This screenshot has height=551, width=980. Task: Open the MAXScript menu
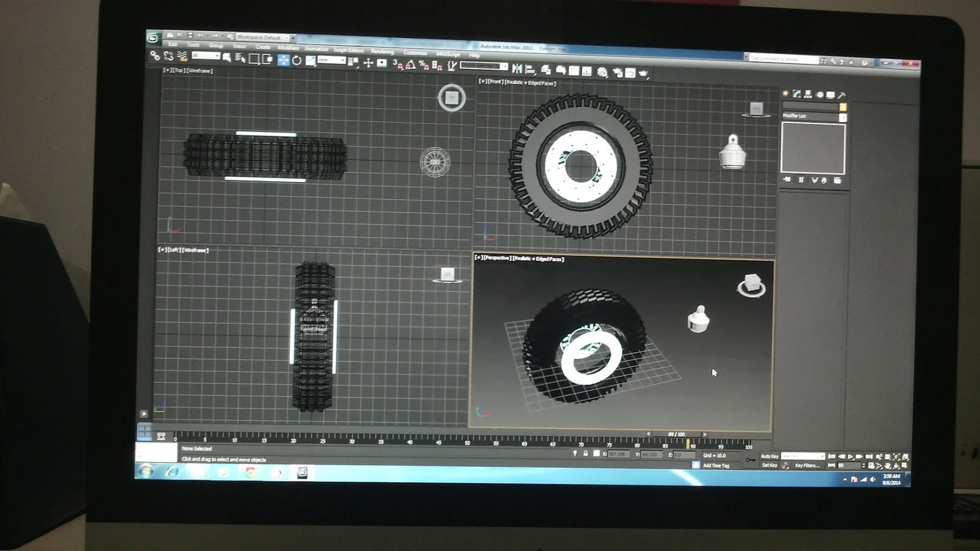(448, 54)
